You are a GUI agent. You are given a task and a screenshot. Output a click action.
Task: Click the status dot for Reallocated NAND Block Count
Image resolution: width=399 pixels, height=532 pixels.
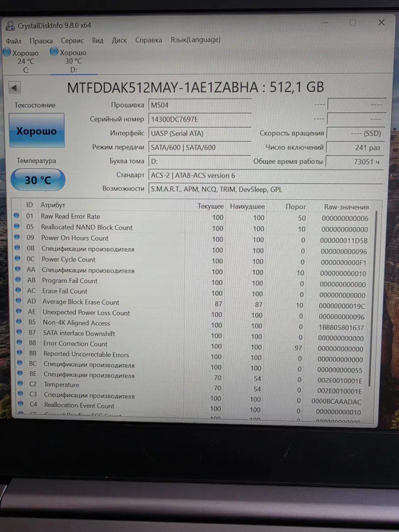pos(16,226)
